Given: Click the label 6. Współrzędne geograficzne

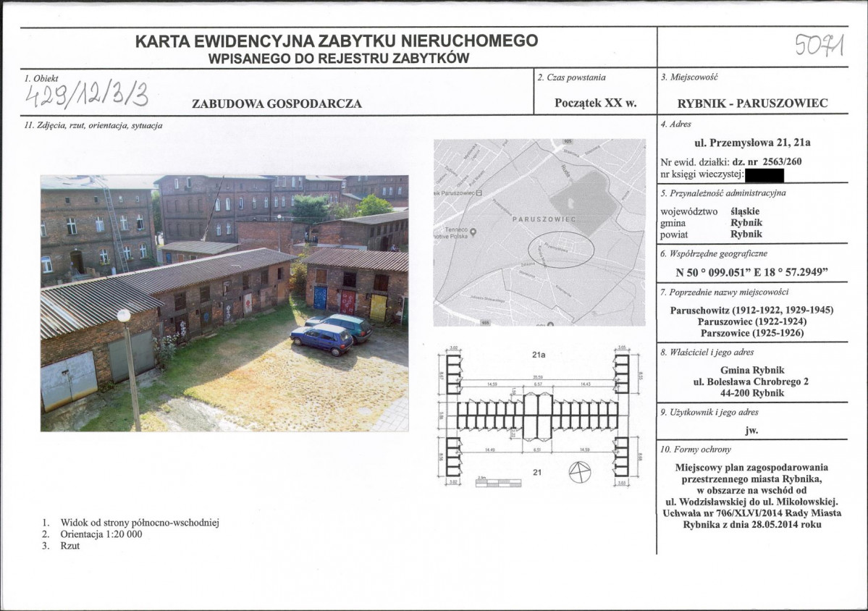Looking at the screenshot, I should pos(714,254).
